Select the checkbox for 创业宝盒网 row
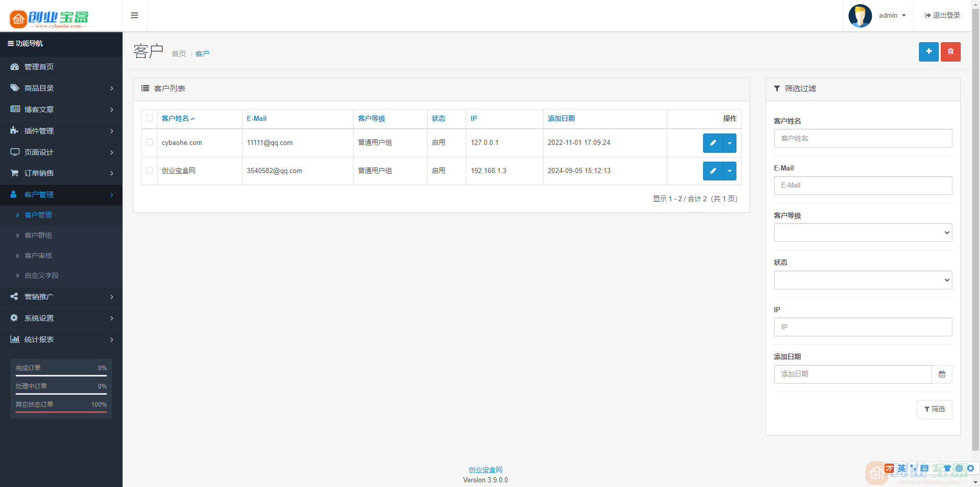Screen dimensions: 980x487 click(150, 171)
